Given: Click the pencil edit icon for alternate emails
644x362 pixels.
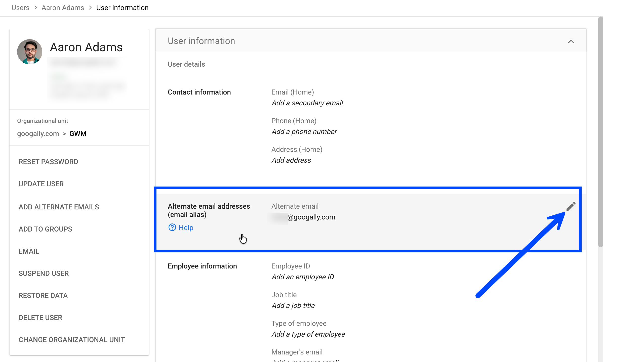Looking at the screenshot, I should click(571, 206).
